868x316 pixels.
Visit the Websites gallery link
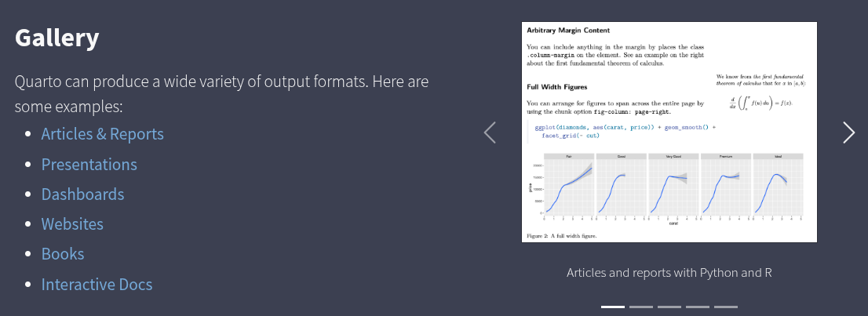72,224
